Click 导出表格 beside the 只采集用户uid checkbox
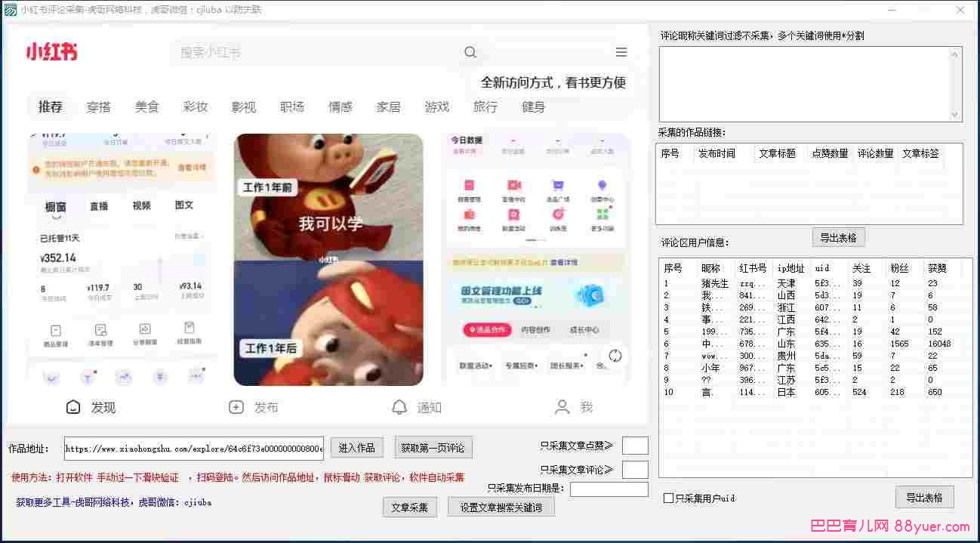Viewport: 980px width, 543px height. pos(925,497)
